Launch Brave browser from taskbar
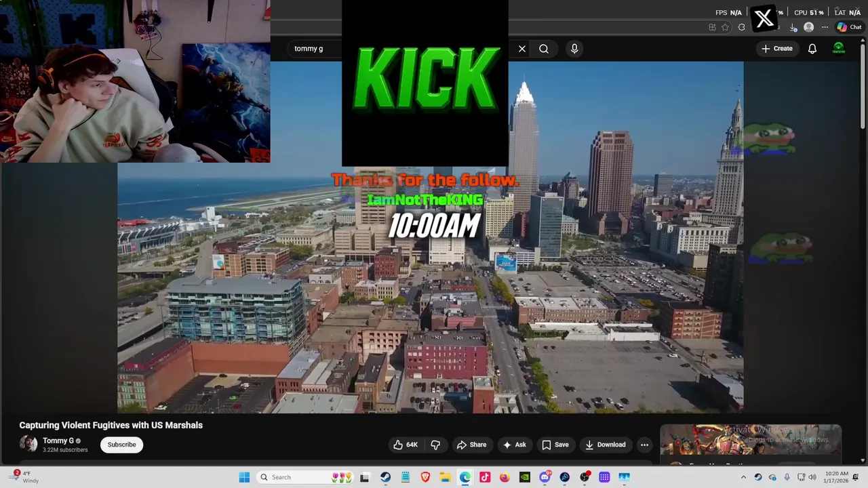The width and height of the screenshot is (868, 488). pyautogui.click(x=425, y=477)
